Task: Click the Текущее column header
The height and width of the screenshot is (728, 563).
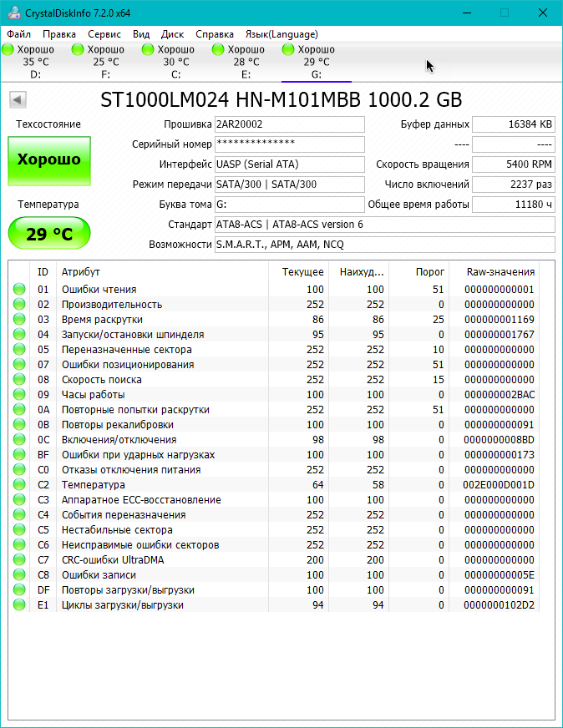Action: [x=298, y=272]
